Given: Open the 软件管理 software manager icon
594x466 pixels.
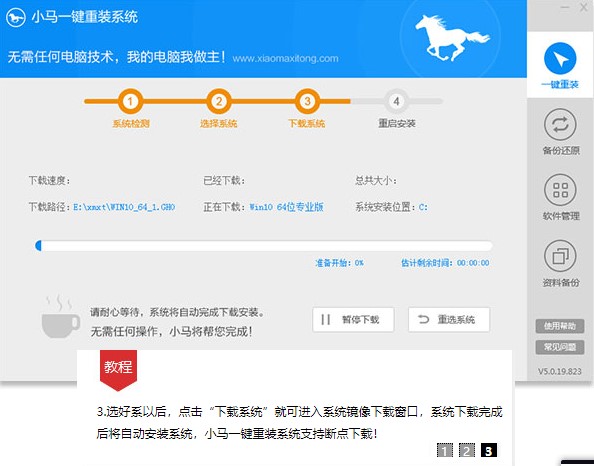Looking at the screenshot, I should point(560,190).
